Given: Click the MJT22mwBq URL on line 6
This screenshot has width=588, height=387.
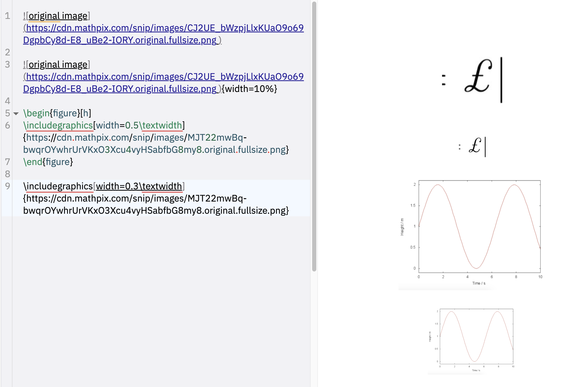Looking at the screenshot, I should [156, 144].
